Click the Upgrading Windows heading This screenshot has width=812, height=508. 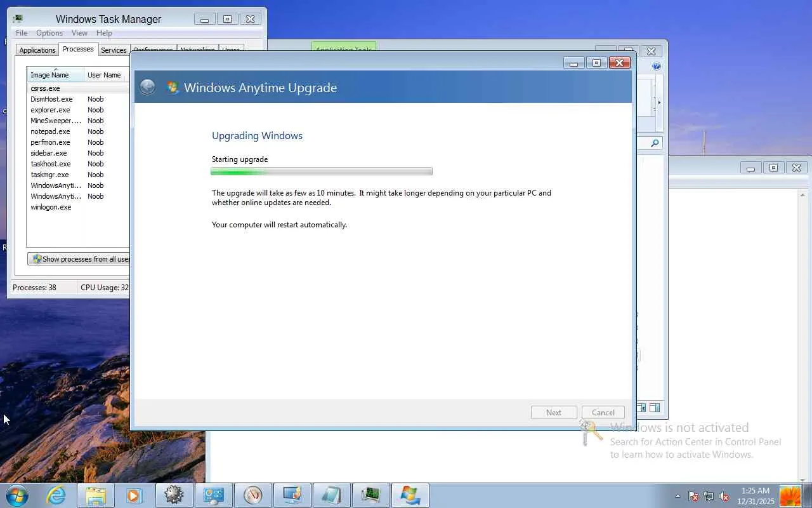pos(257,135)
